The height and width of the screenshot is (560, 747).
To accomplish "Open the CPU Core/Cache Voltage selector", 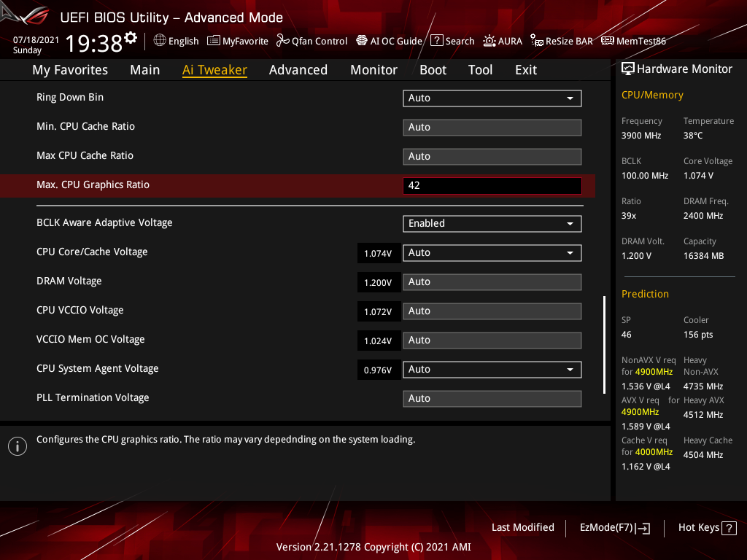I will [x=492, y=252].
